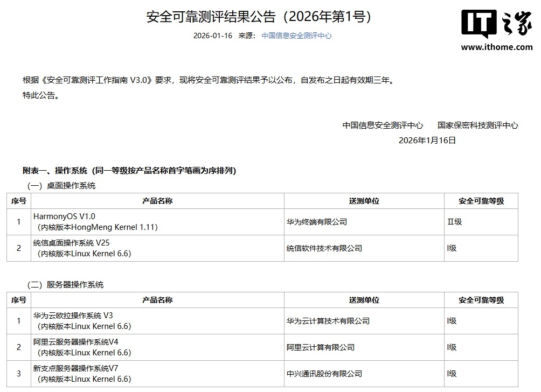This screenshot has width=541, height=392.
Task: Click the Ⅰ级 rating in the 华为云 row
Action: point(452,321)
